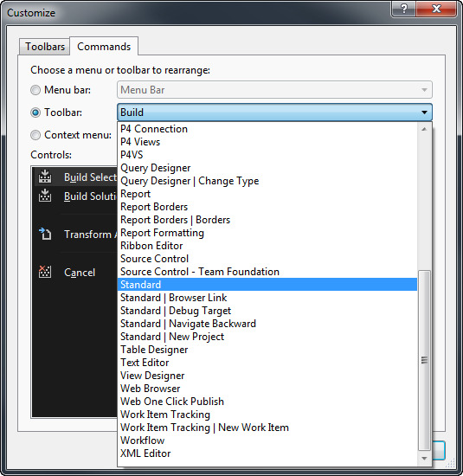
Task: Pick Text Editor from the list
Action: click(267, 363)
